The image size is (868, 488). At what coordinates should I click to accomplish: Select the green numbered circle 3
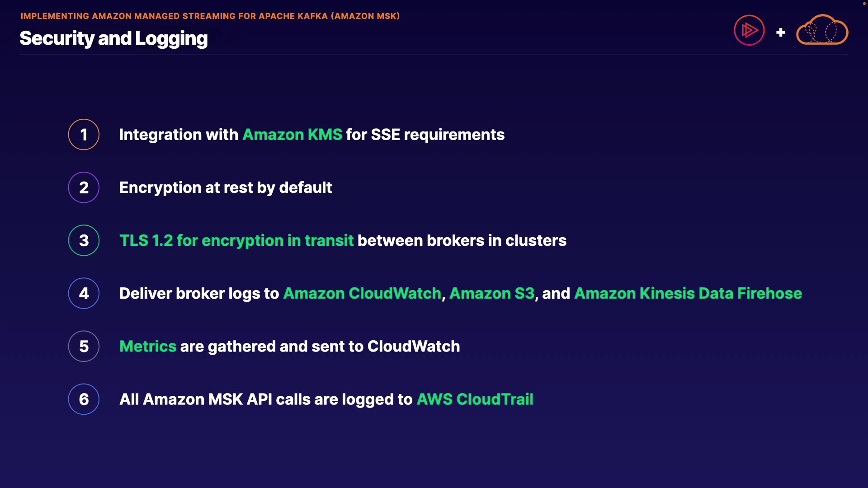[84, 240]
